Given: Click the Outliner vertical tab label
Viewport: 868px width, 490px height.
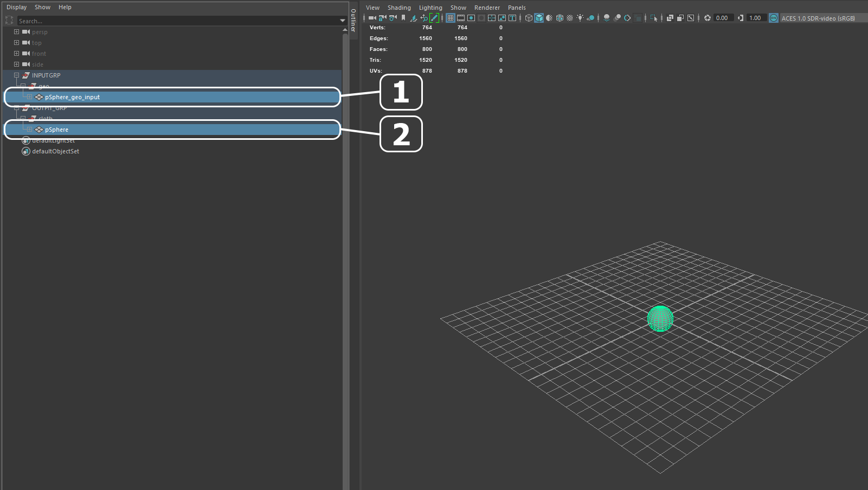Looking at the screenshot, I should pos(353,20).
